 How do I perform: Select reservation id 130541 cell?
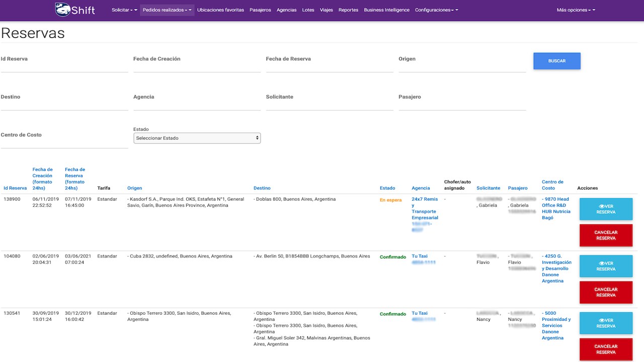[x=12, y=313]
